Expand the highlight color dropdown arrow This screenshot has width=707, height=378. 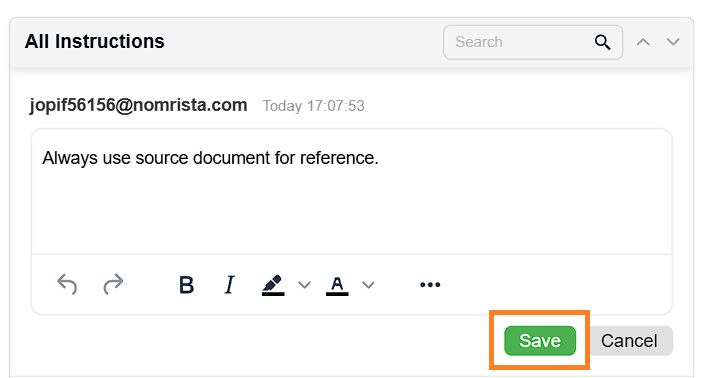pyautogui.click(x=304, y=285)
